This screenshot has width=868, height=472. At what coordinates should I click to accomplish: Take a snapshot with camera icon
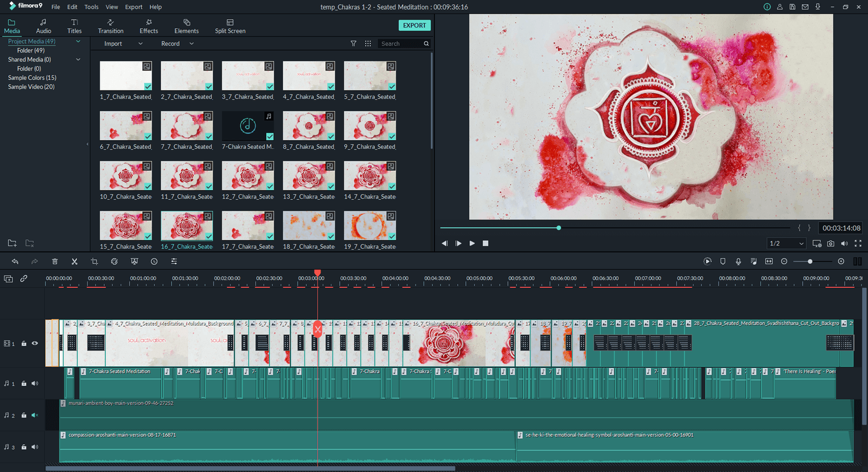tap(830, 244)
